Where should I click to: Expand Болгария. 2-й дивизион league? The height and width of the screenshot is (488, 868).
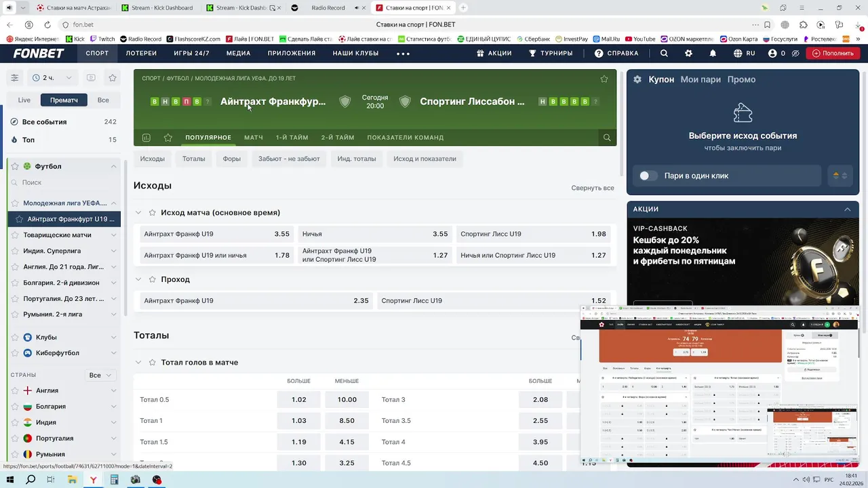[113, 283]
